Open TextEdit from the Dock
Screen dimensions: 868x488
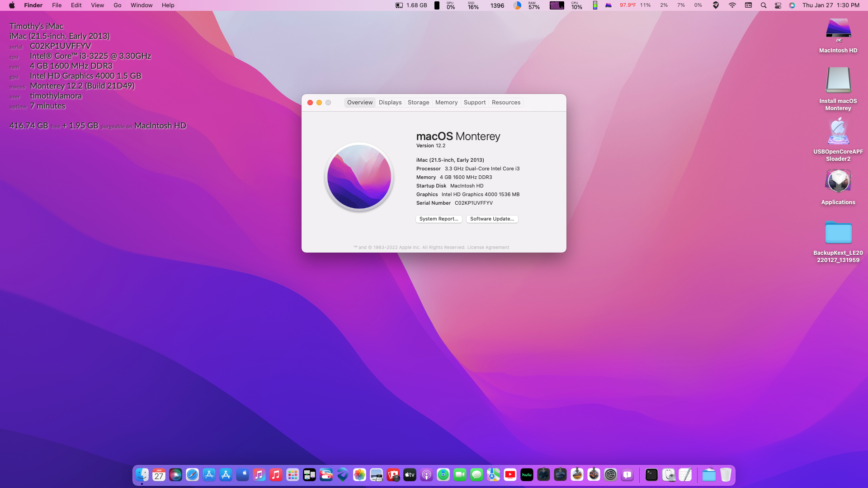click(x=685, y=474)
